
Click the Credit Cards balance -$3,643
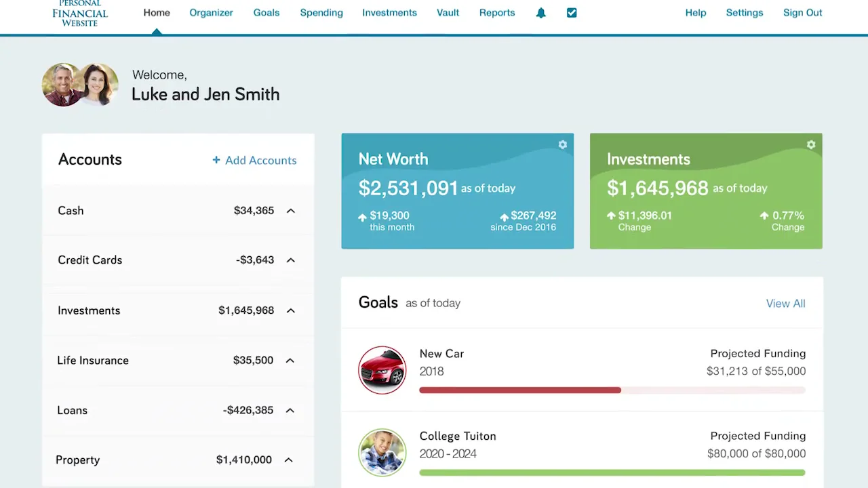[255, 260]
